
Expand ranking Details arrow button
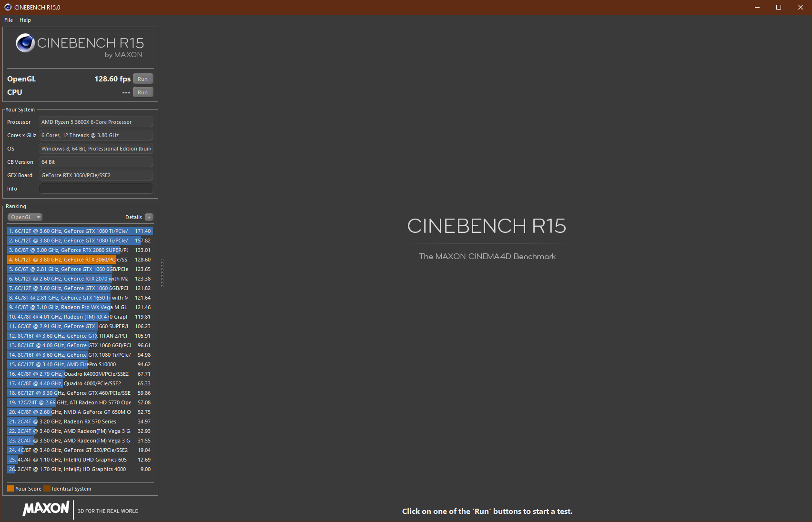point(149,217)
